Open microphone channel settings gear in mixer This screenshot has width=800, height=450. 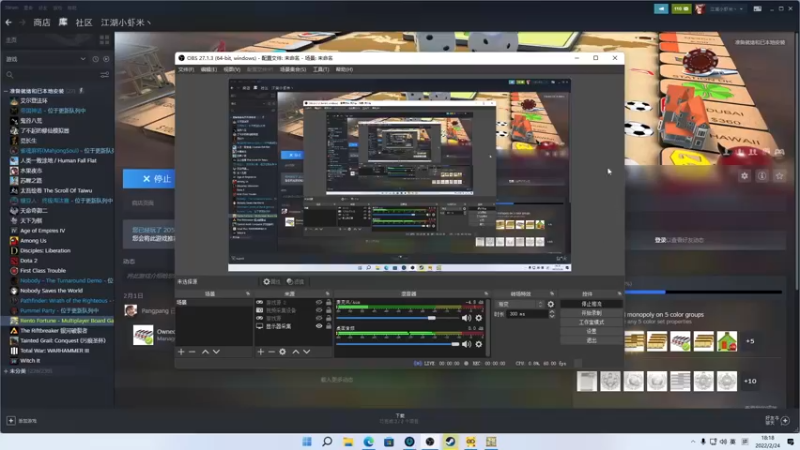click(x=479, y=318)
